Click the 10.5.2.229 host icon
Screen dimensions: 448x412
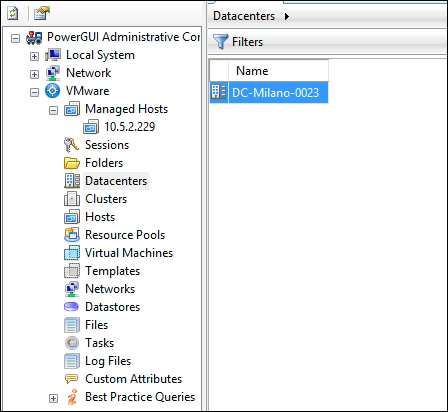pos(91,127)
